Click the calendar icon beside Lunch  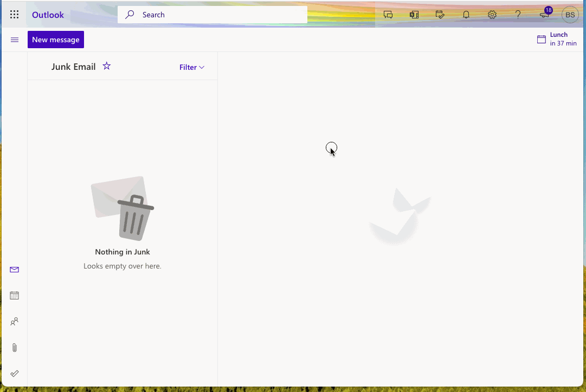click(x=541, y=39)
